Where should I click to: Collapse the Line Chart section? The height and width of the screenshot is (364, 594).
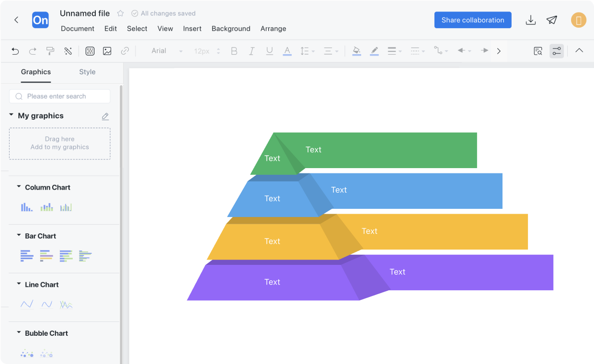19,284
